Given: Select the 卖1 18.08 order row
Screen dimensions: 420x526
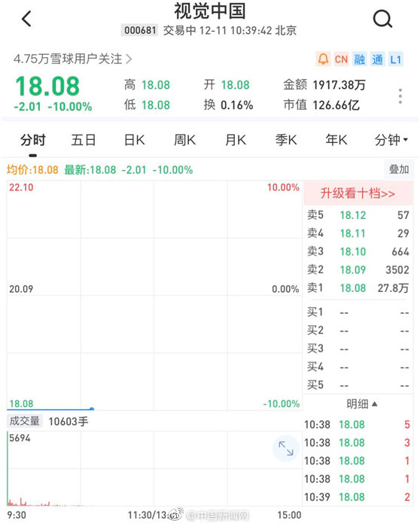Looking at the screenshot, I should pos(358,287).
